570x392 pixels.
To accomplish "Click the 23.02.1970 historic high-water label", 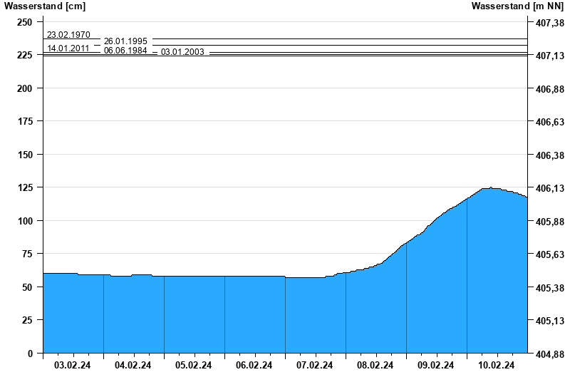I will coord(68,34).
